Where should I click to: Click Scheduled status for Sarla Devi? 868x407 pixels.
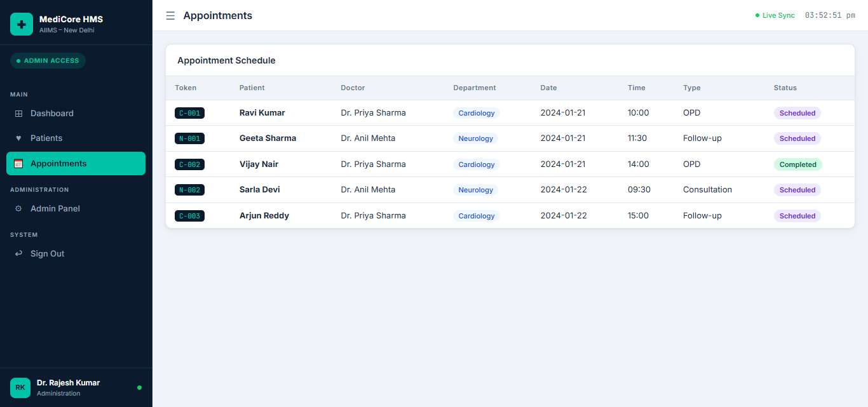tap(797, 190)
